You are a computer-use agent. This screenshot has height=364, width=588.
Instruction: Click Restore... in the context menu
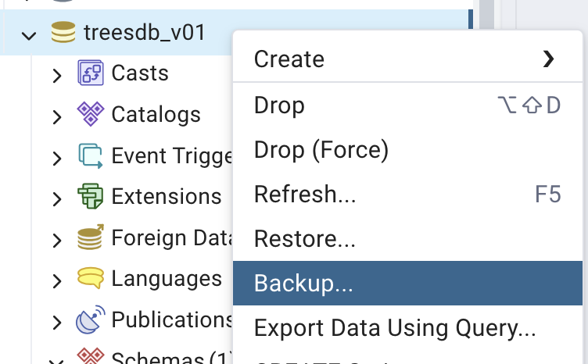click(x=305, y=237)
